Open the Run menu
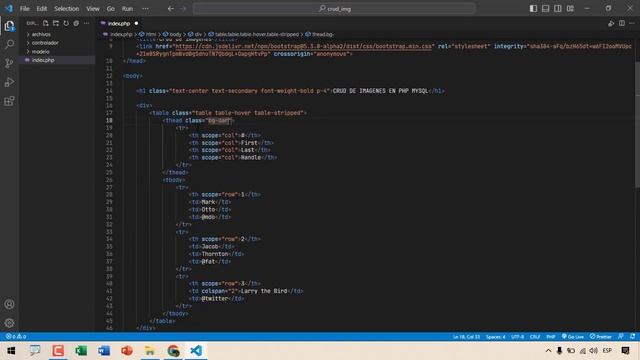 pos(127,9)
